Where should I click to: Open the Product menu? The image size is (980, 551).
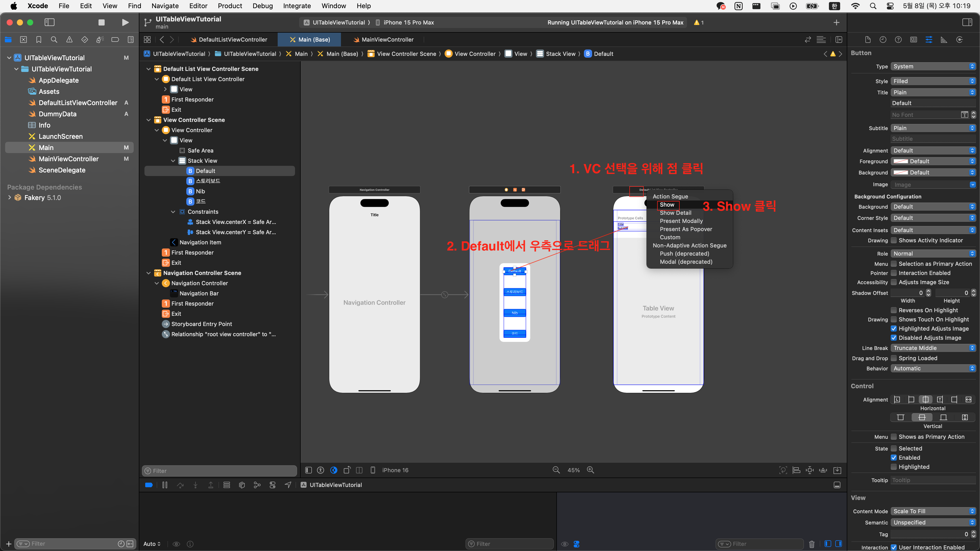tap(230, 6)
